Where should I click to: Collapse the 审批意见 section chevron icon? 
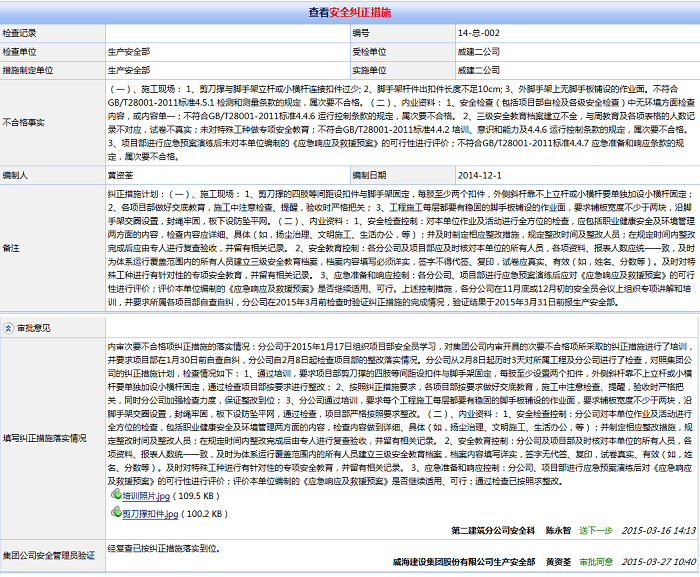(x=9, y=328)
